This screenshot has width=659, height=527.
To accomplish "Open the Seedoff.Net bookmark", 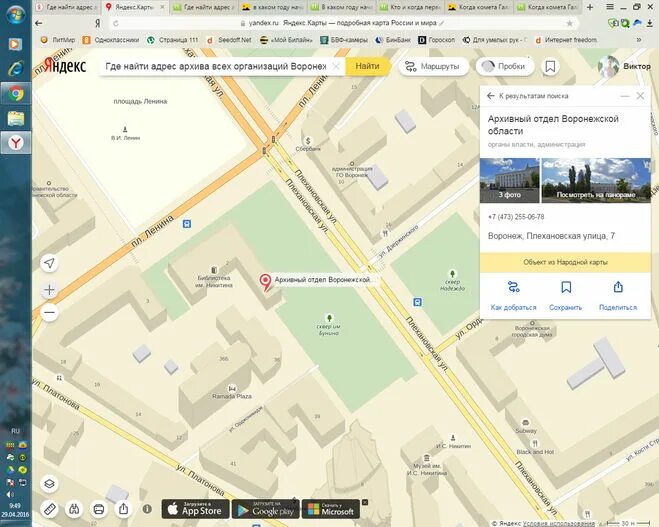I will pyautogui.click(x=229, y=40).
